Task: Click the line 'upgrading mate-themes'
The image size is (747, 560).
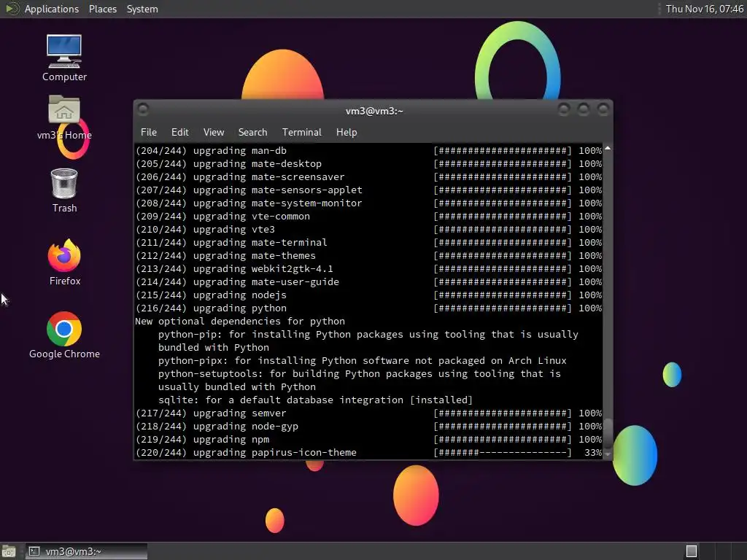Action: coord(368,256)
